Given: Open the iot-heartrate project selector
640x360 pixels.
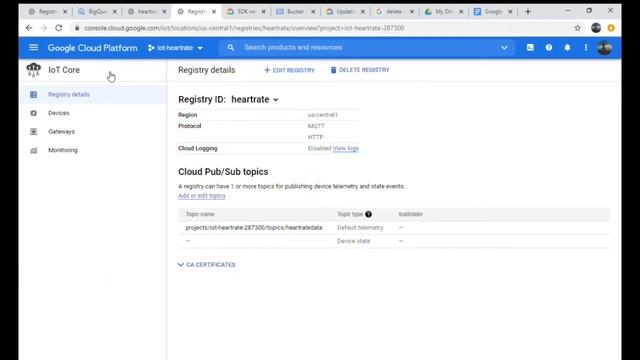Looking at the screenshot, I should coord(176,48).
